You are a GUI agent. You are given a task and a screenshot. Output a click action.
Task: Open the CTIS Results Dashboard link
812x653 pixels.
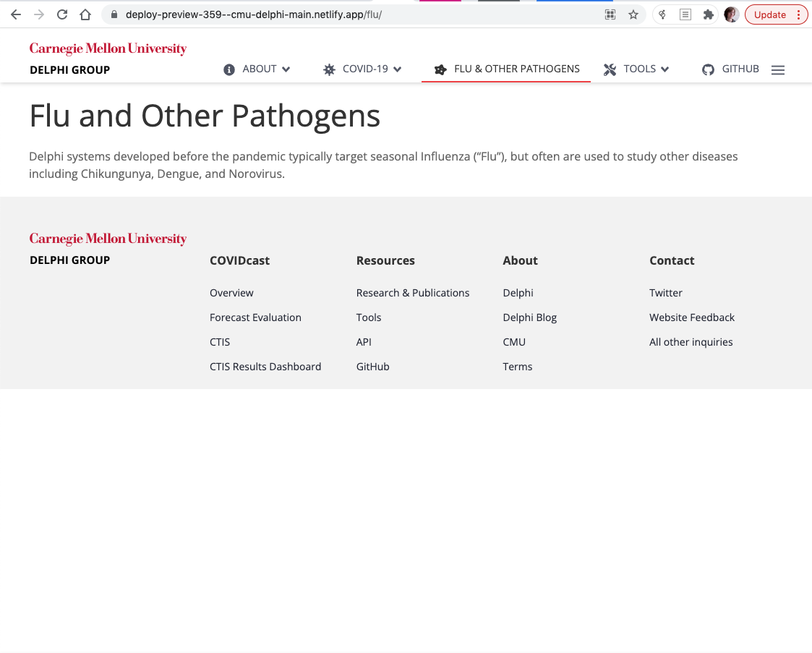tap(265, 367)
